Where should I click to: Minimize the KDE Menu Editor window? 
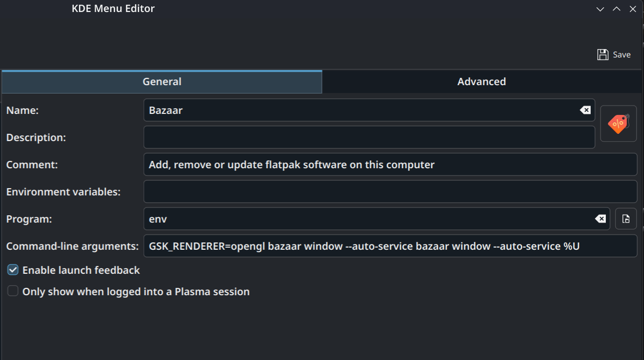(x=601, y=9)
